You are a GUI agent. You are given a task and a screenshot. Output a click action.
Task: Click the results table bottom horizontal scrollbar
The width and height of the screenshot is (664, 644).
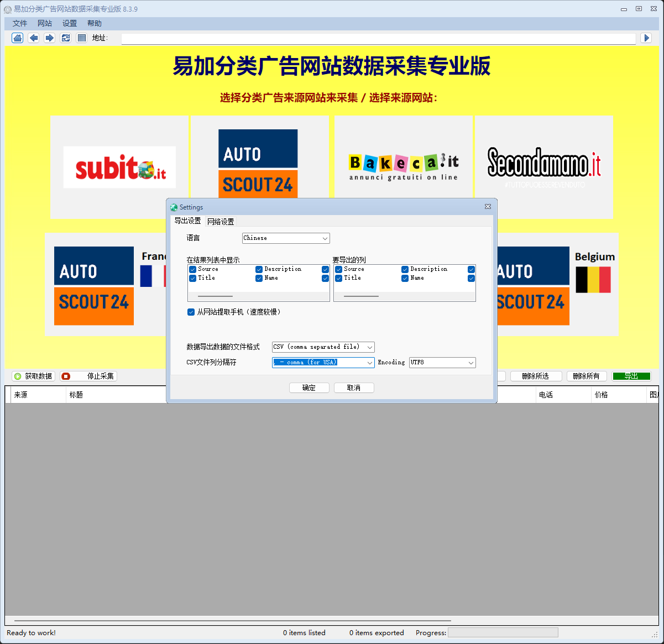(232, 621)
